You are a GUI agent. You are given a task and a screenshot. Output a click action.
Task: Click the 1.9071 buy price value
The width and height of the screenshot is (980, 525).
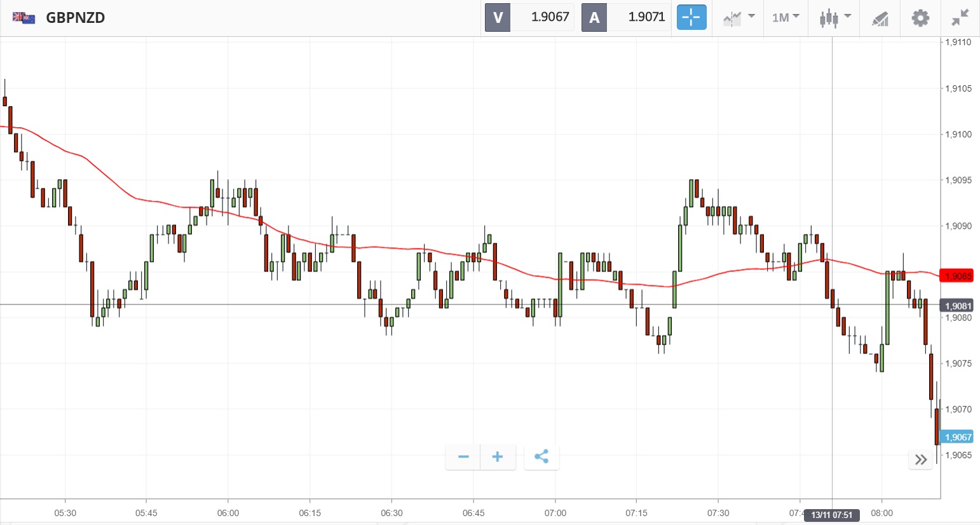click(x=646, y=17)
